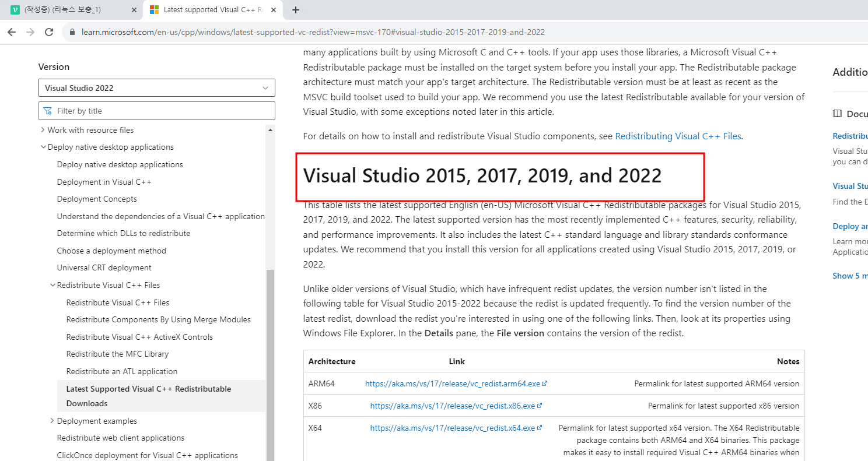The image size is (868, 461).
Task: Open the Visual Studio 2022 version dropdown
Action: (157, 88)
